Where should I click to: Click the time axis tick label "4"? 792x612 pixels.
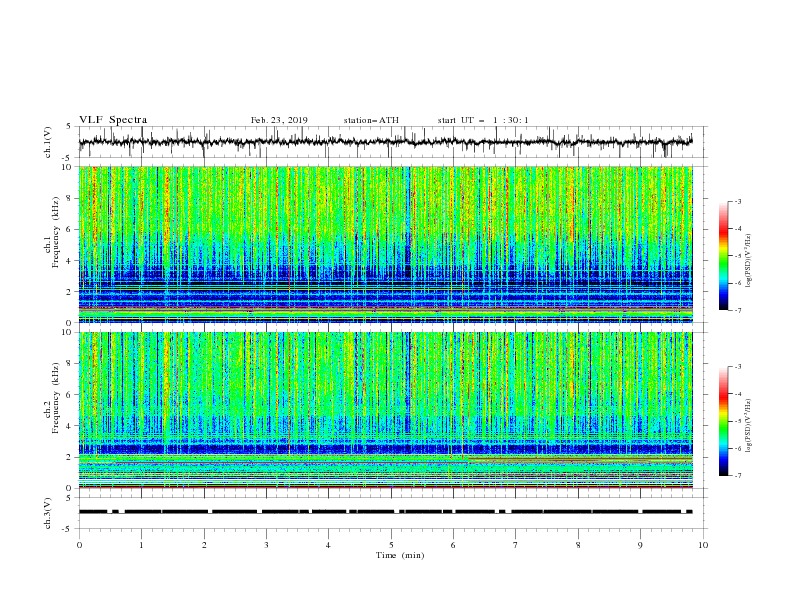[x=328, y=545]
